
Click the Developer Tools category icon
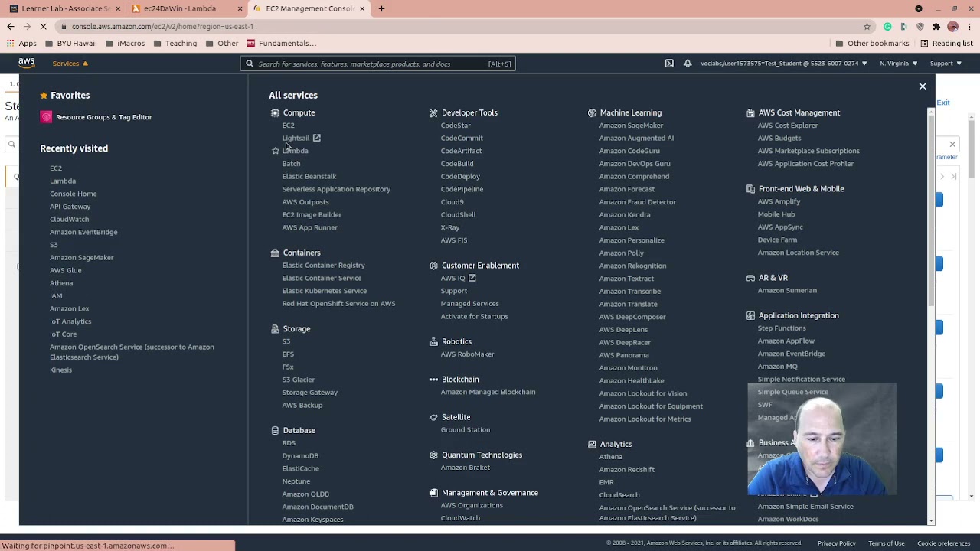coord(433,112)
